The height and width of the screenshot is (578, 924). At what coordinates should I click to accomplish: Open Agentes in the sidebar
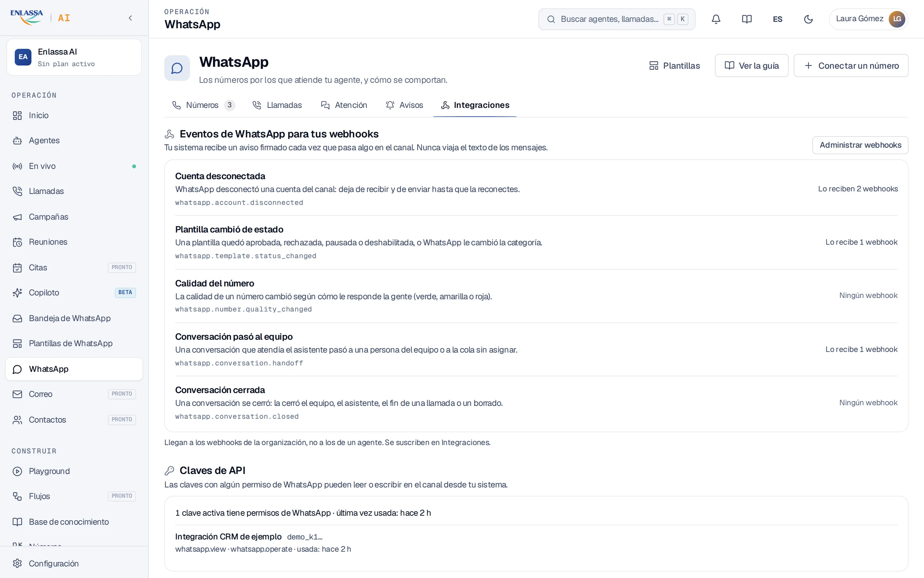tap(74, 141)
